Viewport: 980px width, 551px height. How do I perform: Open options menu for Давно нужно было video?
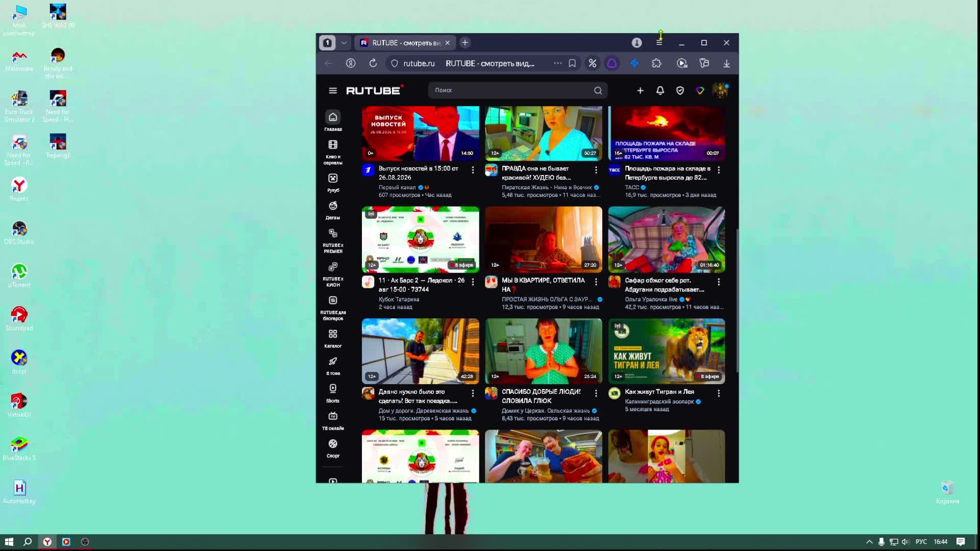[x=473, y=393]
